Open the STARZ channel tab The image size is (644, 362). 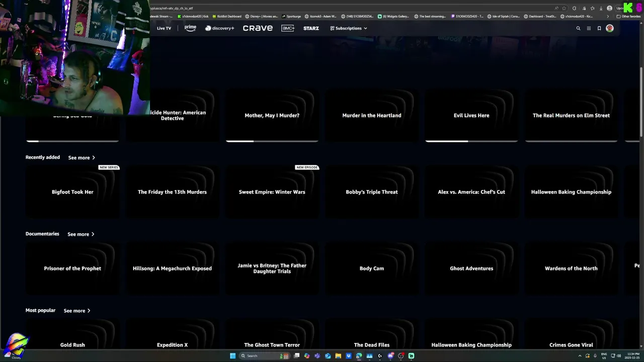tap(311, 28)
